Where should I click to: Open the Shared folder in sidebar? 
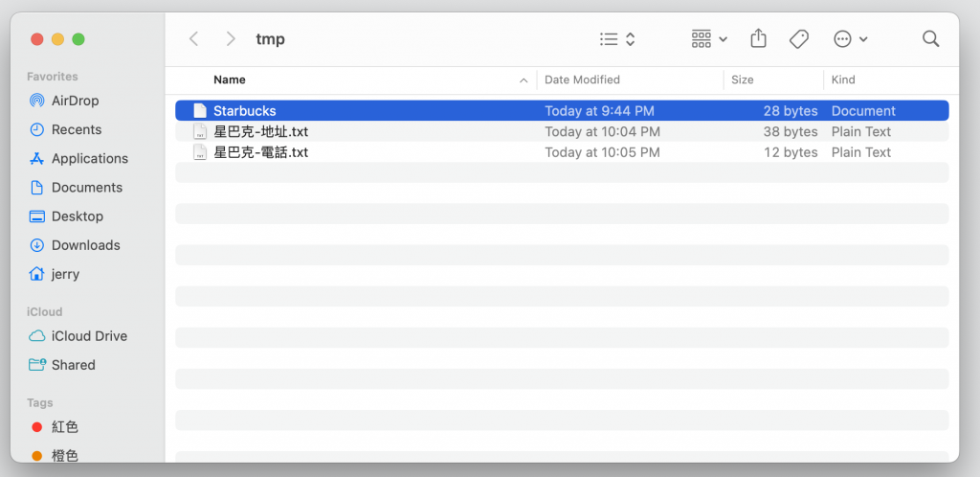[x=73, y=365]
